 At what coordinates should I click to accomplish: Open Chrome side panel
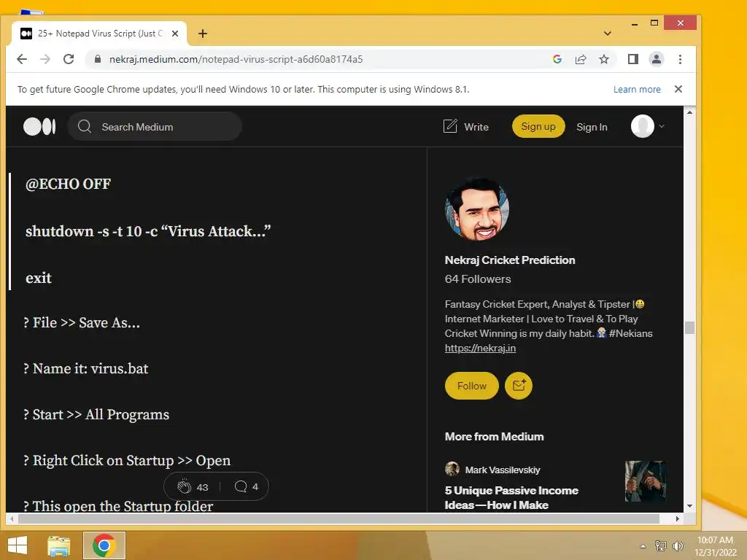[632, 59]
